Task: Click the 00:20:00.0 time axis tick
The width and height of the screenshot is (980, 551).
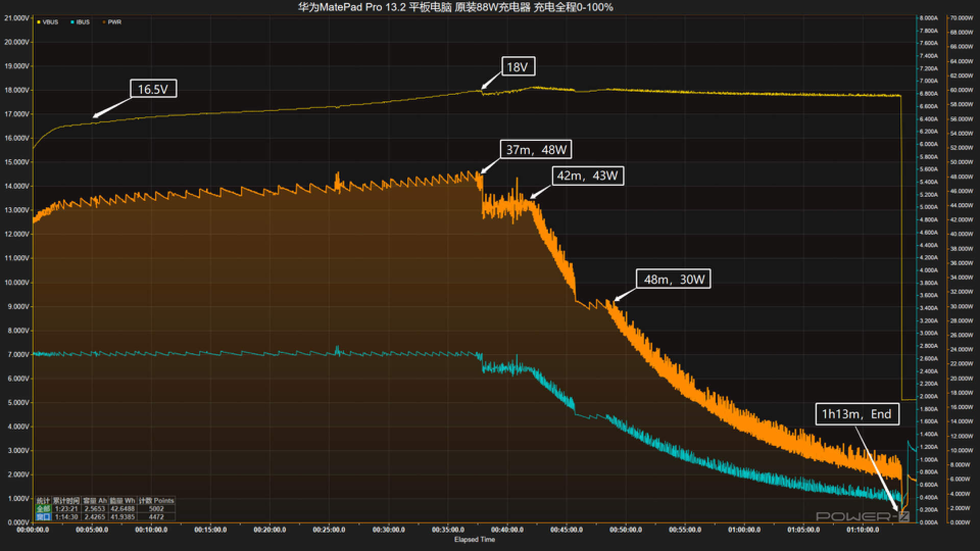Action: (270, 530)
